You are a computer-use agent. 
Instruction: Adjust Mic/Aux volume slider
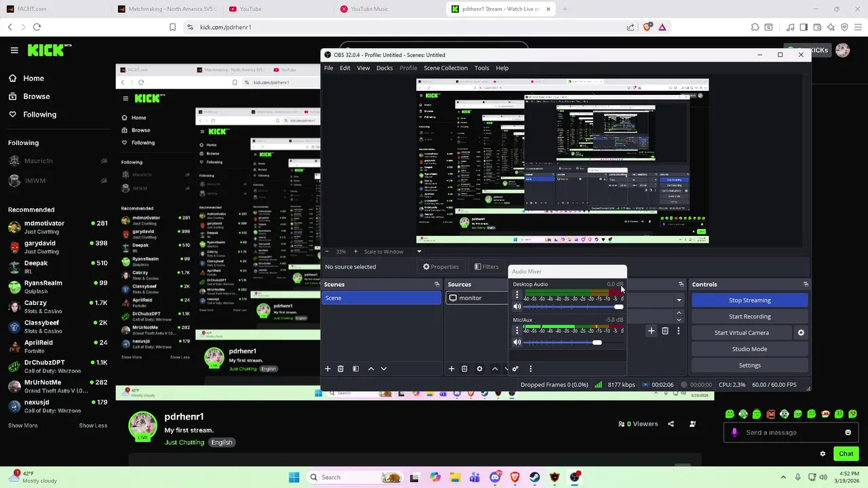tap(573, 342)
